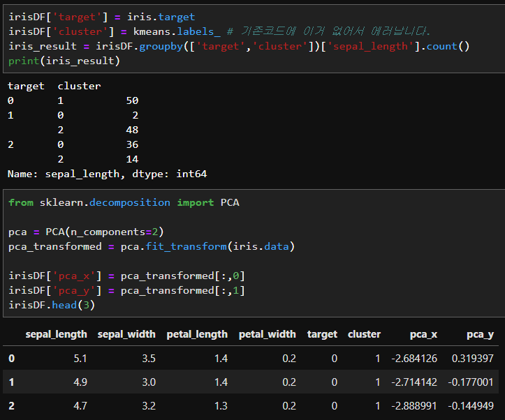The height and width of the screenshot is (420, 505).
Task: Click 'kmeans.labels_' in the cluster assignment line
Action: 177,31
